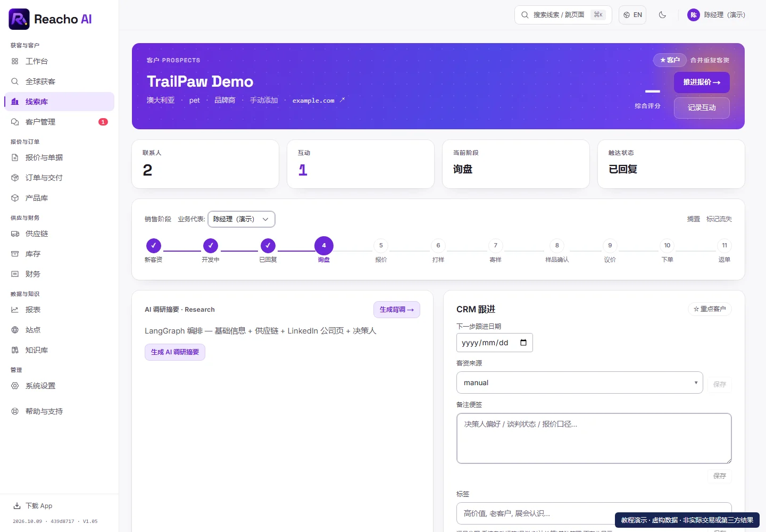The width and height of the screenshot is (766, 532).
Task: Open 系统设置 in sidebar
Action: tap(59, 386)
